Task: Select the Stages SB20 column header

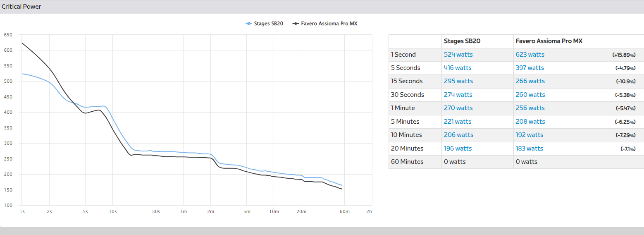Action: click(462, 41)
